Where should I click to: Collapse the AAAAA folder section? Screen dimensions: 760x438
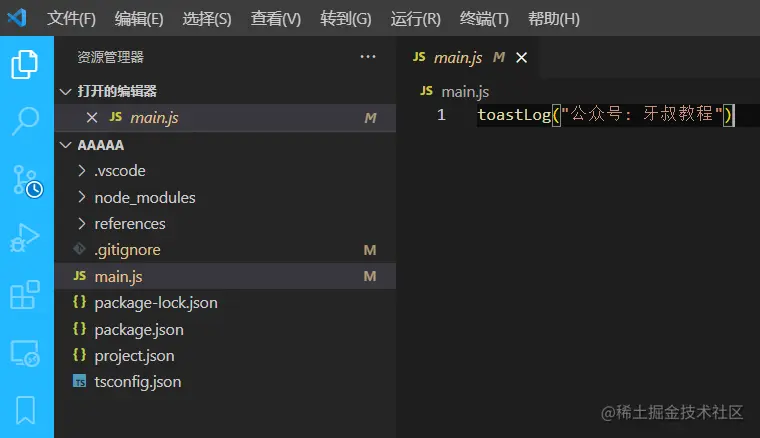coord(65,145)
